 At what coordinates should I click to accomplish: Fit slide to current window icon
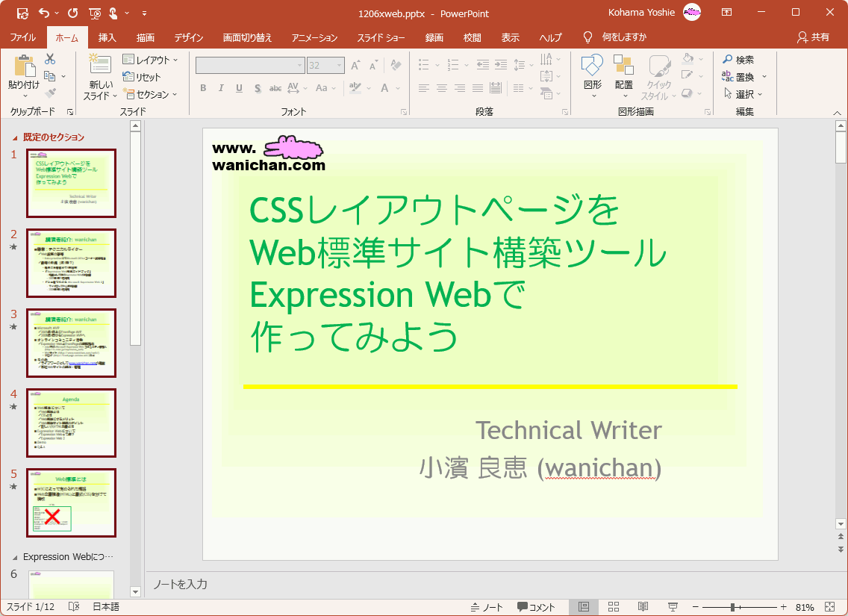830,607
